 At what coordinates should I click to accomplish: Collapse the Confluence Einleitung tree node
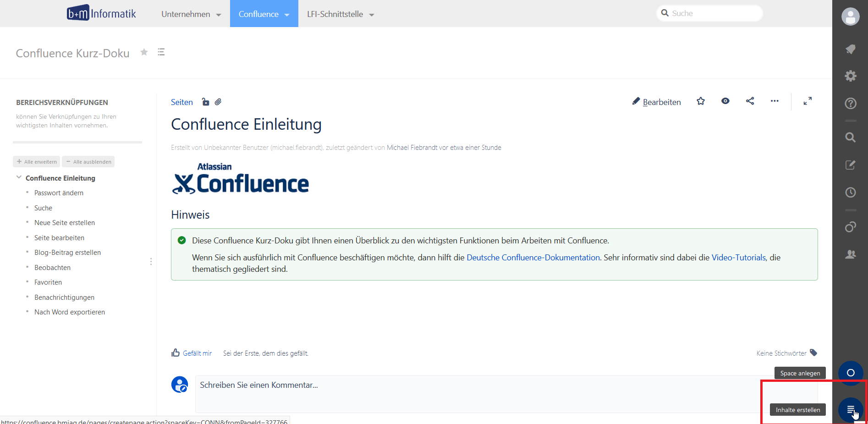click(19, 177)
